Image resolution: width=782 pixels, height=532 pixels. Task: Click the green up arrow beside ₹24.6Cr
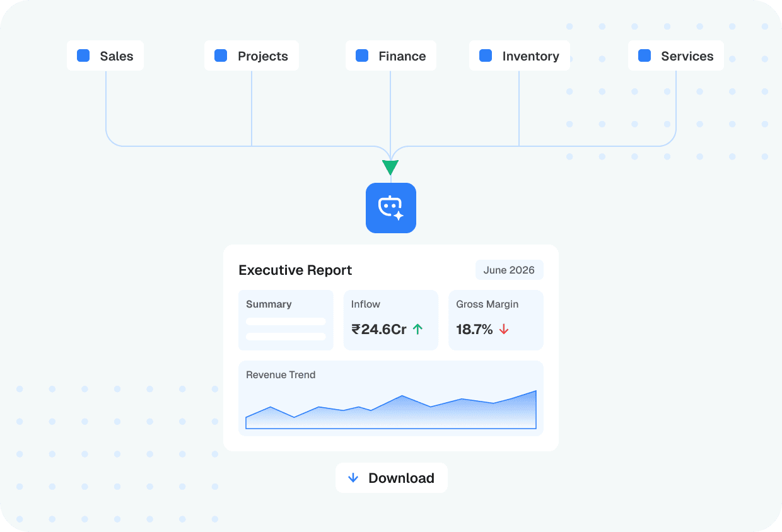point(417,329)
